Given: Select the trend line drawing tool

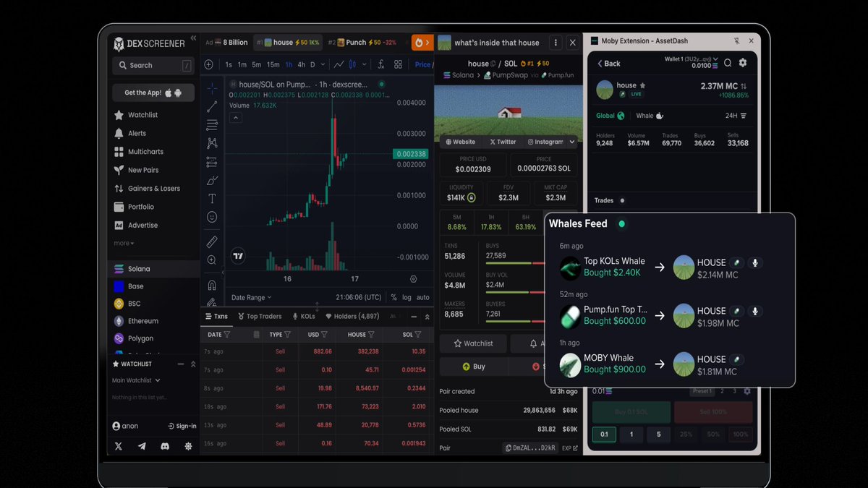Looking at the screenshot, I should pyautogui.click(x=212, y=107).
